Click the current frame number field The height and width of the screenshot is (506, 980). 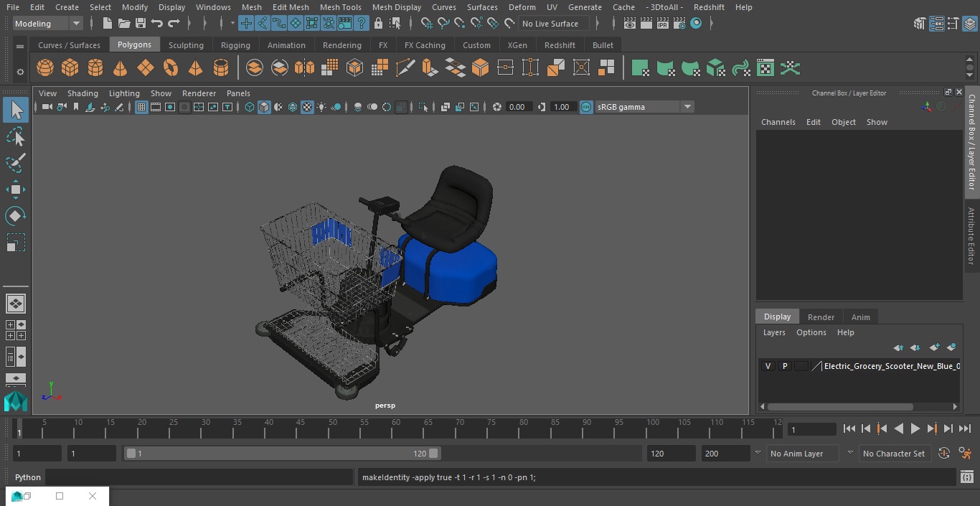pyautogui.click(x=811, y=429)
